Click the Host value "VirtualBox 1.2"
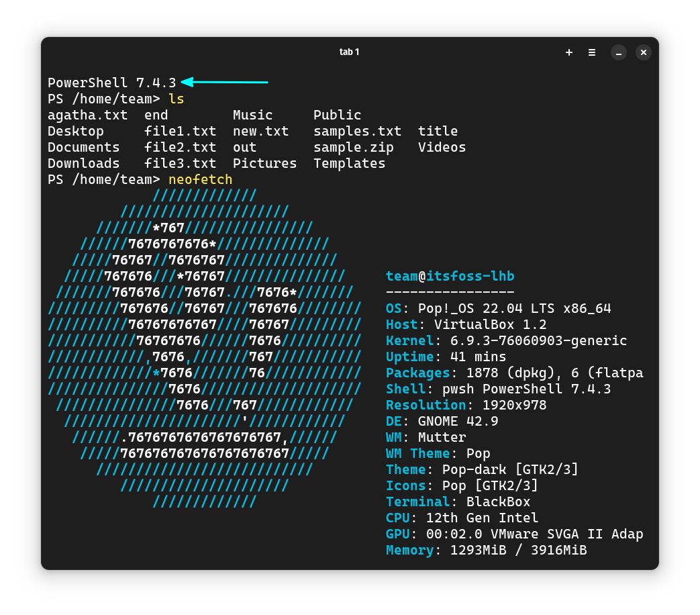This screenshot has height=615, width=700. (x=490, y=324)
